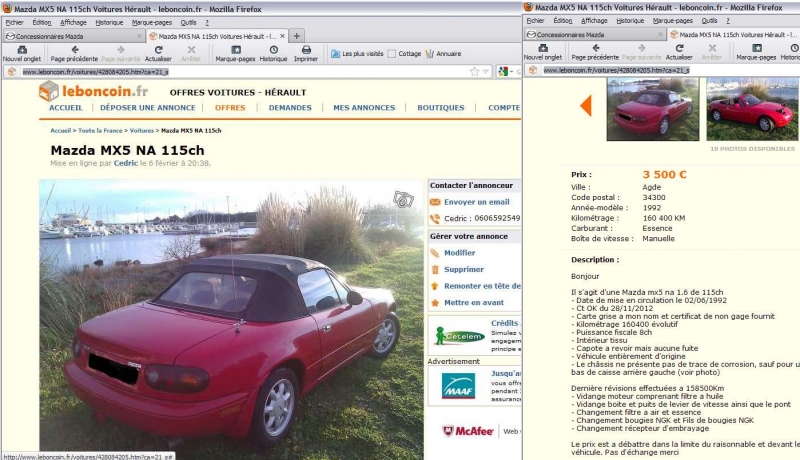Click Remonter en tête de liste link
Image resolution: width=800 pixels, height=460 pixels.
point(482,286)
